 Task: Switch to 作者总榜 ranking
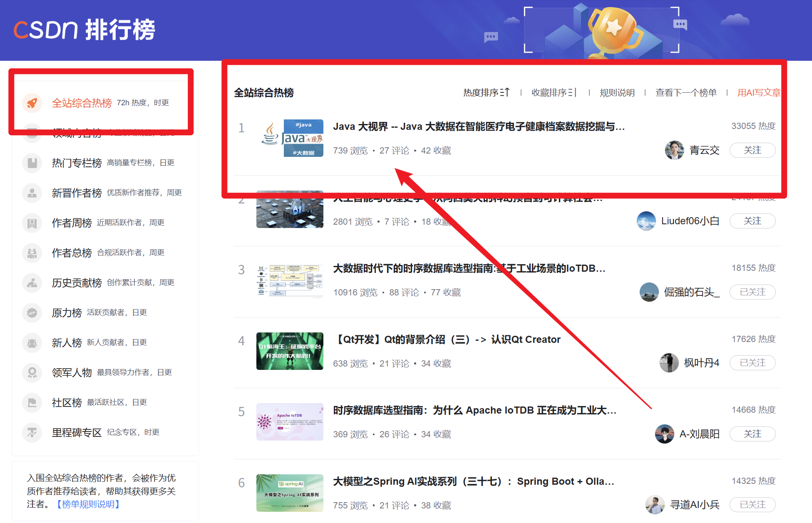[72, 253]
